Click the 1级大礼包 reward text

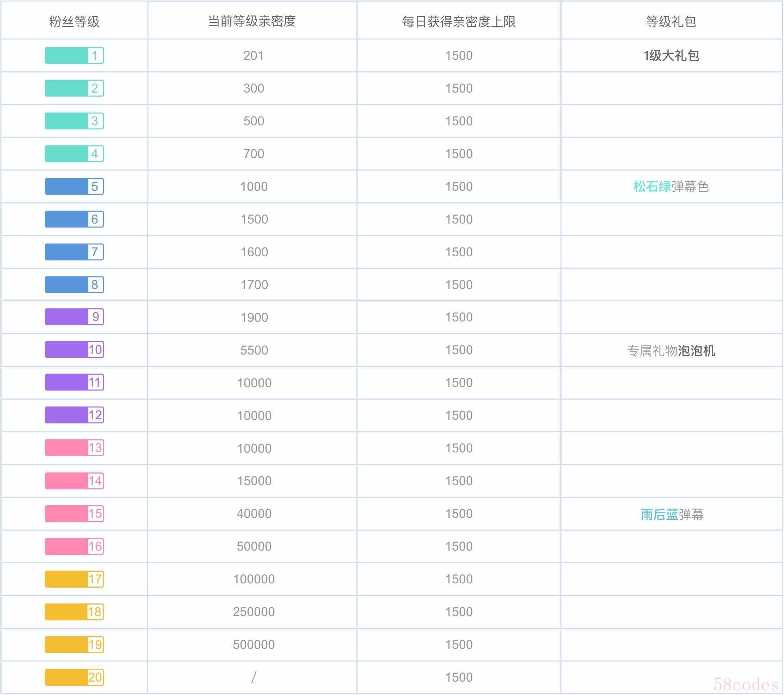[x=671, y=56]
